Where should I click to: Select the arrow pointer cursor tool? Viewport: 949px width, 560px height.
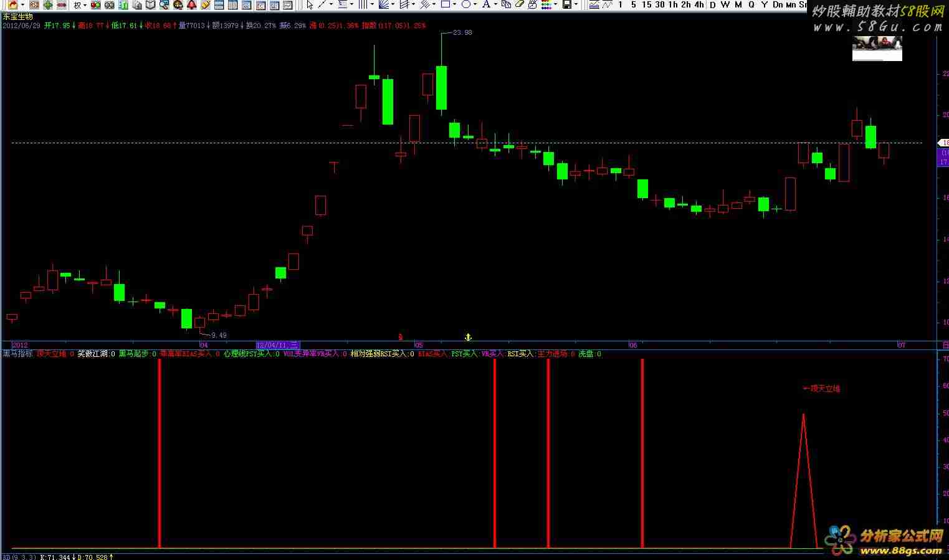(310, 5)
